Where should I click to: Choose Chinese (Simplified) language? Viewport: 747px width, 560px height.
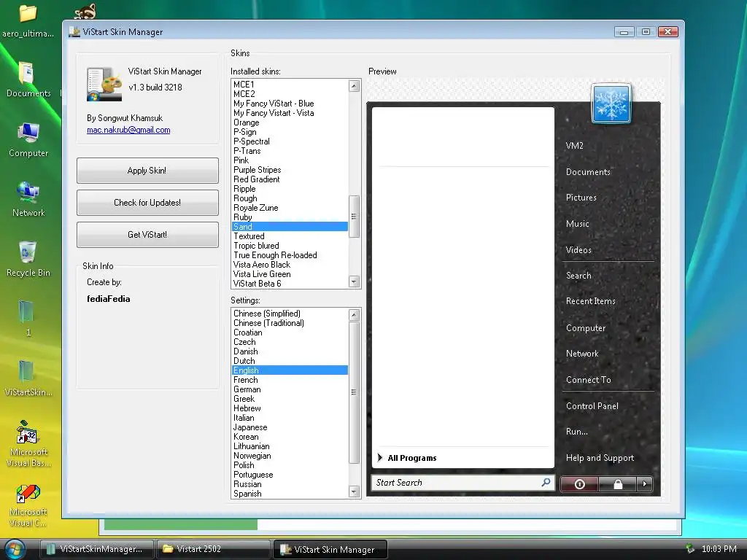click(290, 314)
